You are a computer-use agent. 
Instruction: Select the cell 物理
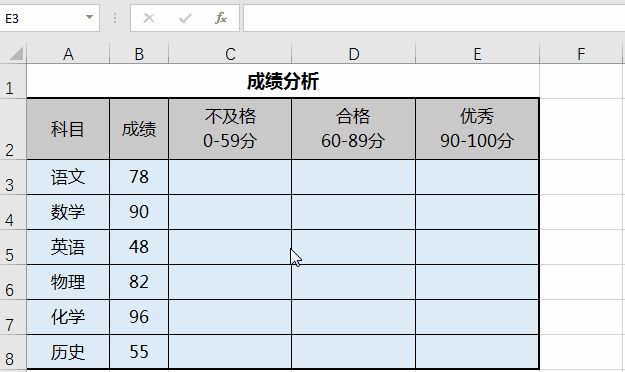[x=68, y=282]
